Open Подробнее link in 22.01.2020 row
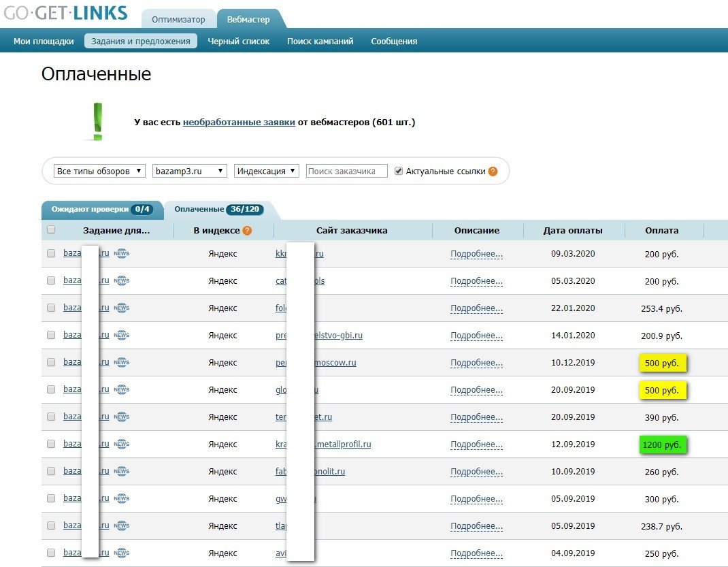The width and height of the screenshot is (728, 567). pos(476,308)
